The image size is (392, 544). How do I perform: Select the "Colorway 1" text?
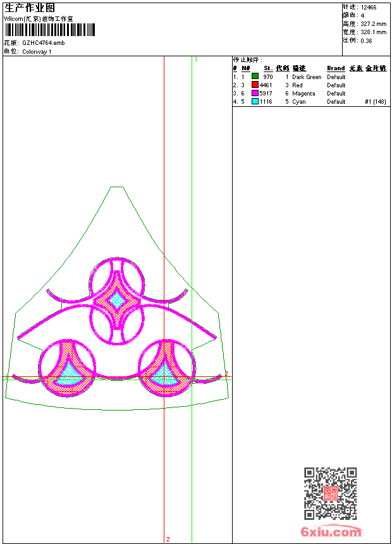pos(37,52)
